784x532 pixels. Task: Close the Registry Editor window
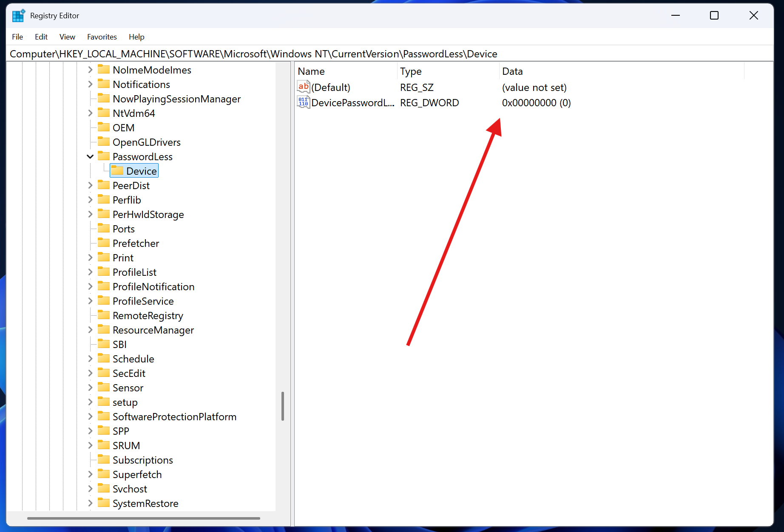(x=753, y=16)
